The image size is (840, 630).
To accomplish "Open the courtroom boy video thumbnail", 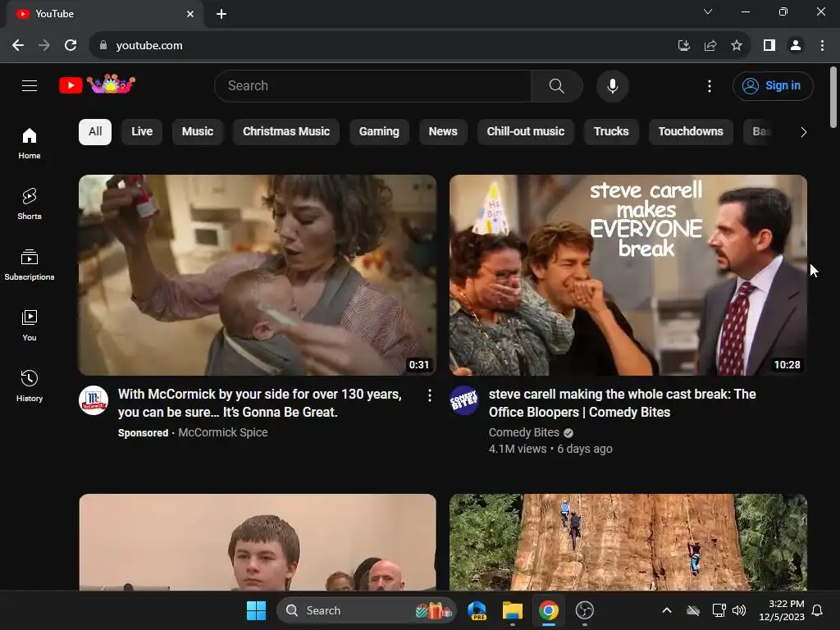I will pos(258,542).
